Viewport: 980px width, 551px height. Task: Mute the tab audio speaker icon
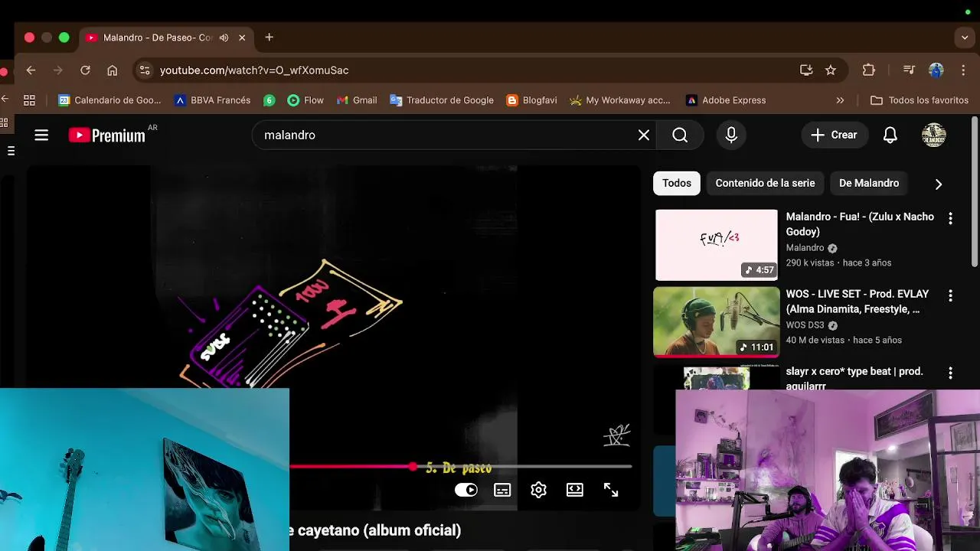click(x=224, y=37)
